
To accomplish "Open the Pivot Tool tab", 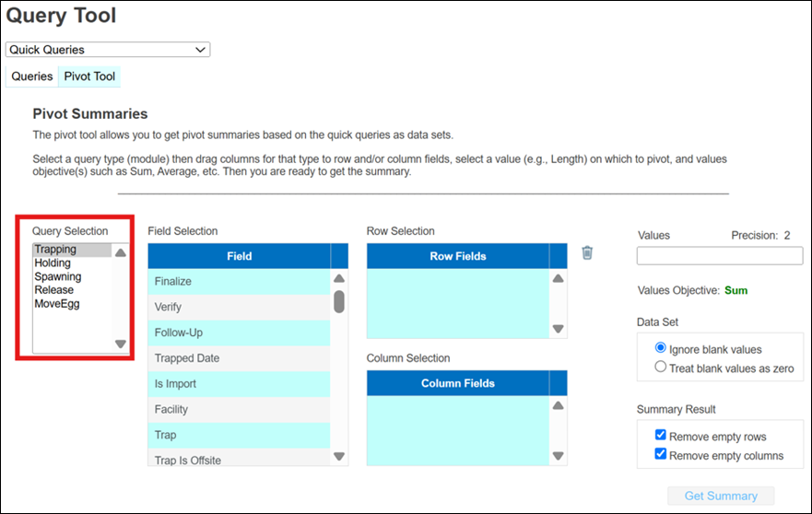I will (x=89, y=76).
